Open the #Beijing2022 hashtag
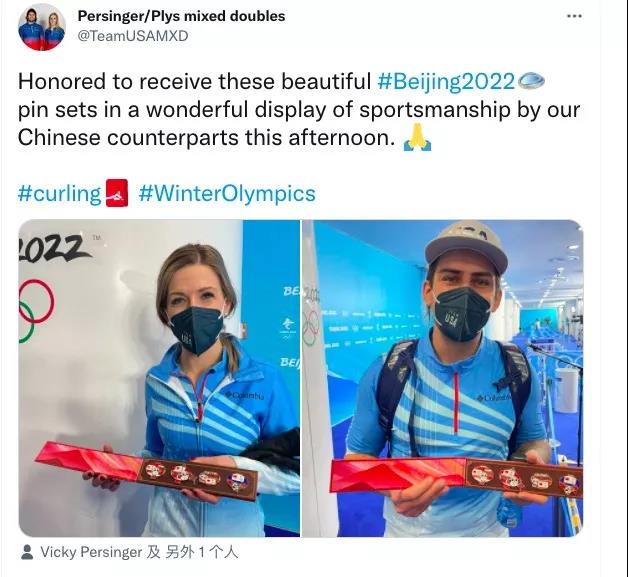The image size is (628, 577). tap(446, 81)
